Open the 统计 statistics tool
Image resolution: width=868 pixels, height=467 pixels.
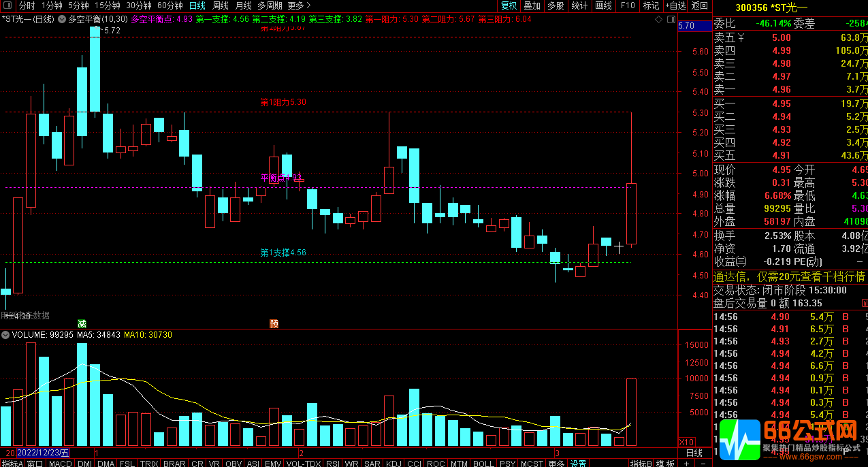(580, 5)
